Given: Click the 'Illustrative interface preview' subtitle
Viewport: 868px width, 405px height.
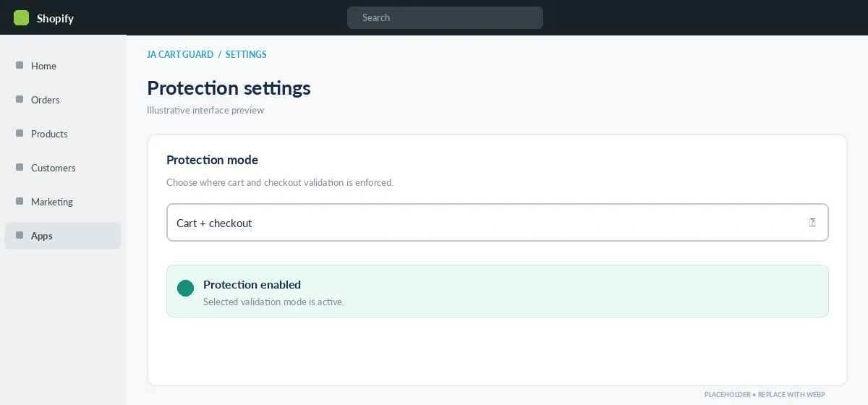Looking at the screenshot, I should 205,111.
